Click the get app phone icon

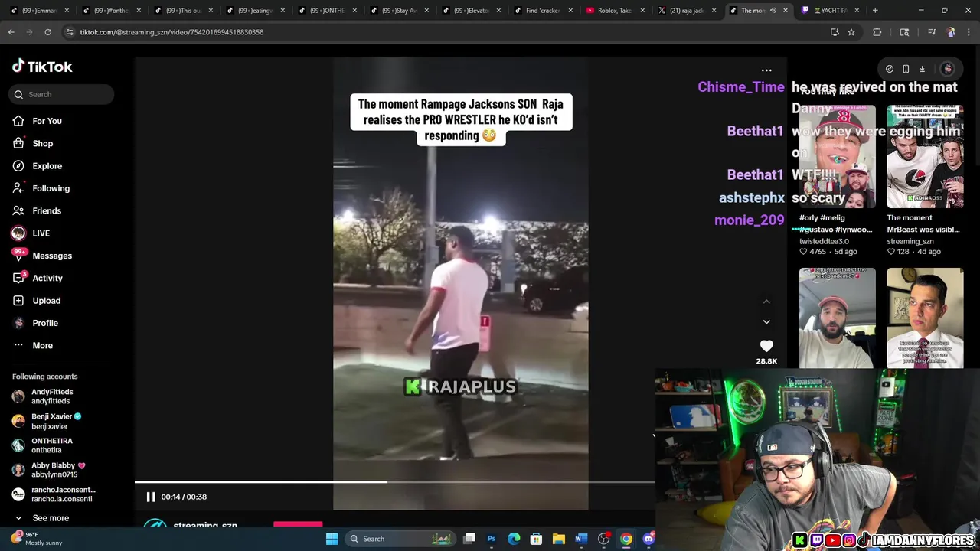[906, 69]
